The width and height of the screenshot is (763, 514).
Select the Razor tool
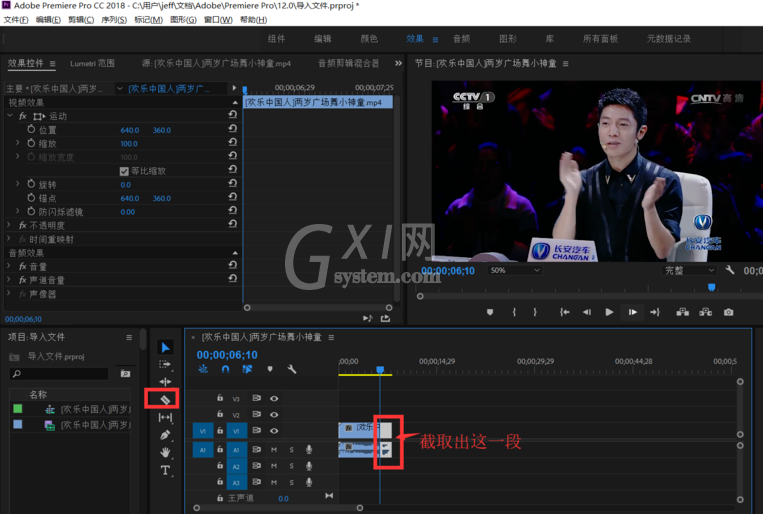pyautogui.click(x=165, y=400)
